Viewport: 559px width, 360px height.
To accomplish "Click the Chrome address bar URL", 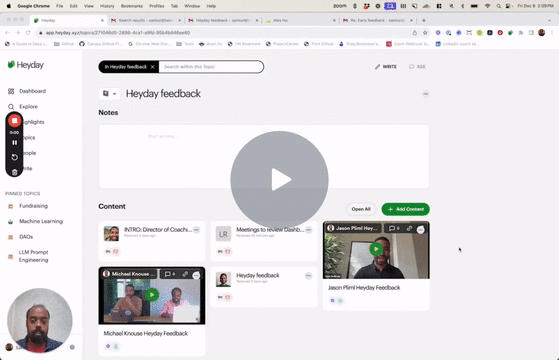I will pyautogui.click(x=118, y=33).
